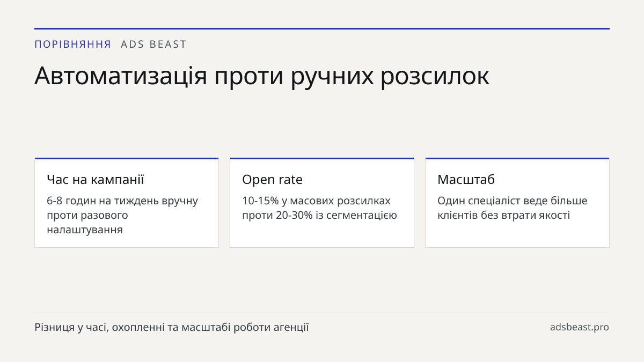Screen dimensions: 644x362
Task: Click the 'ADS BEAST' brand text
Action: click(153, 45)
